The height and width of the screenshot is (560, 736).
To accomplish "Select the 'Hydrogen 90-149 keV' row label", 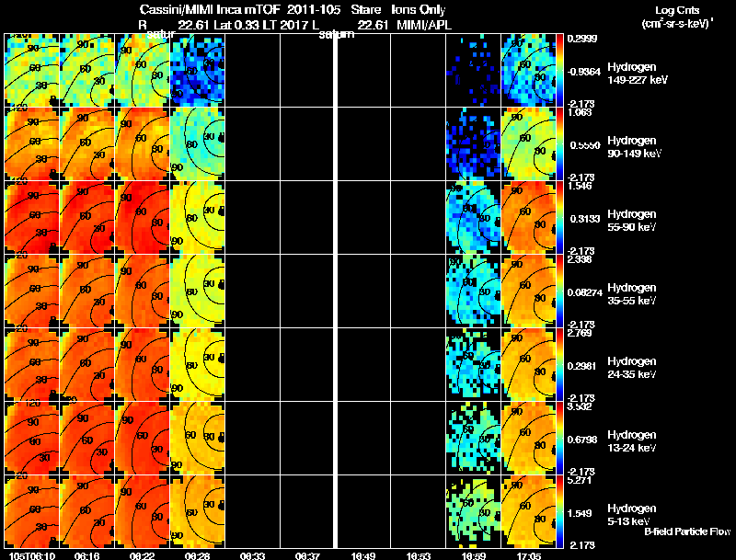I will pyautogui.click(x=634, y=147).
